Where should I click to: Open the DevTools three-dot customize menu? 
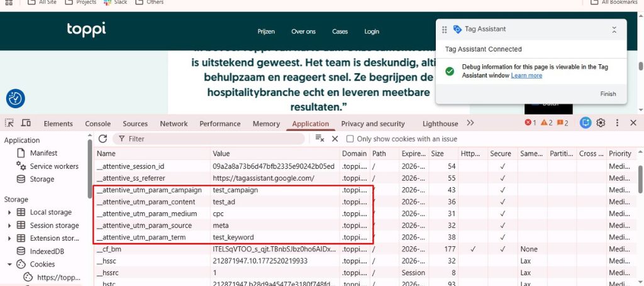click(x=616, y=123)
